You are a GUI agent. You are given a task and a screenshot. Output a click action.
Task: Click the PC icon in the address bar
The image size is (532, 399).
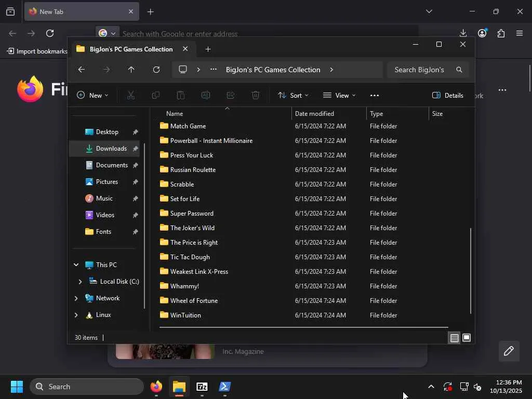coord(183,70)
